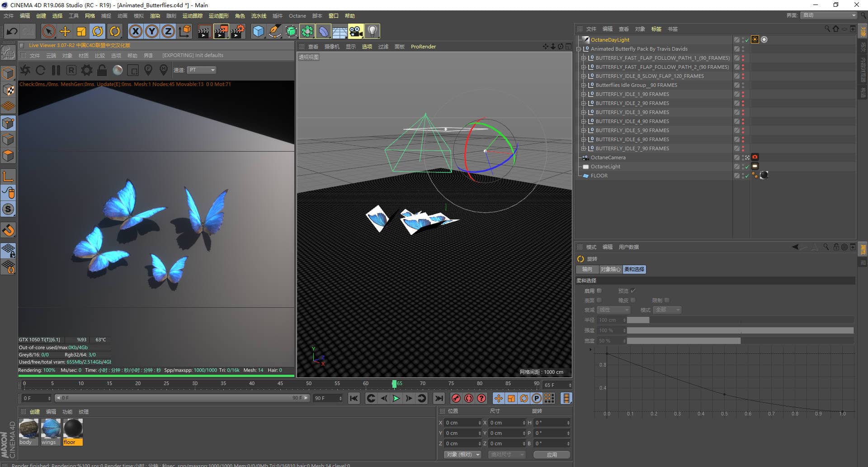Render current view clapperboard icon

(x=204, y=31)
